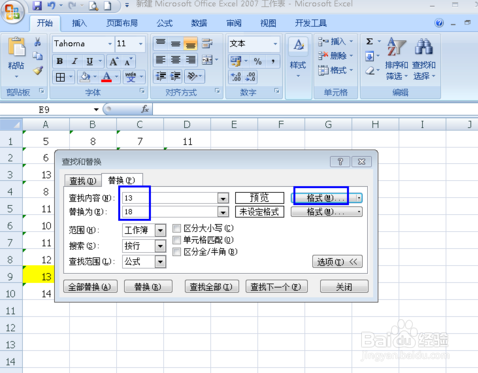
Task: Open the Name Box dropdown arrow
Action: point(96,109)
